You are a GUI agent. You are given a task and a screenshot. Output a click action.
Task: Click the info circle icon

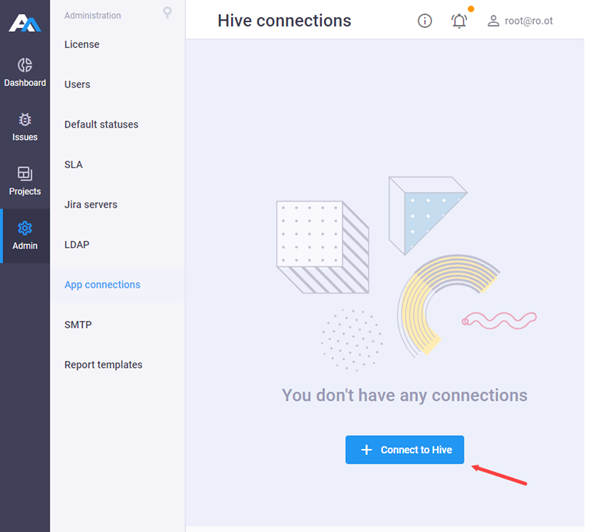pos(425,21)
